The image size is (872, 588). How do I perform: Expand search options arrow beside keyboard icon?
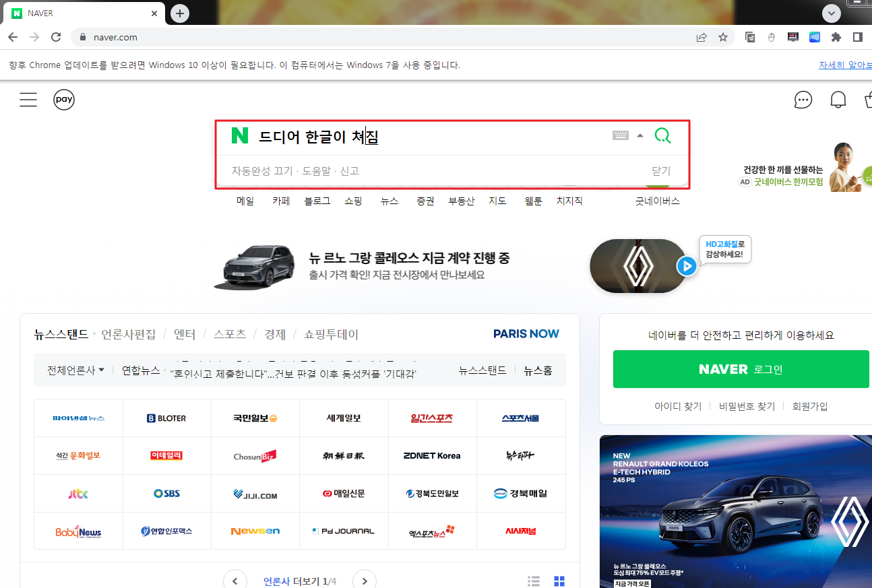pos(640,135)
